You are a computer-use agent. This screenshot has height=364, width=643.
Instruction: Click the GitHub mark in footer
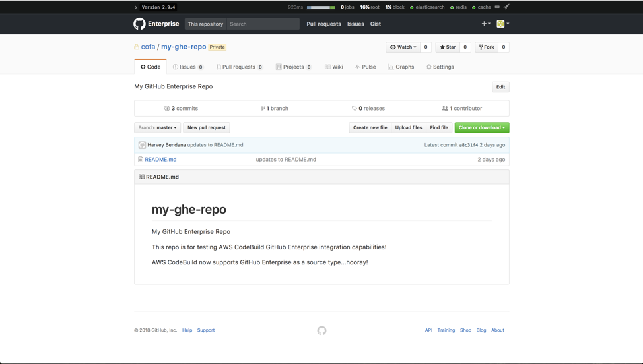pos(322,330)
